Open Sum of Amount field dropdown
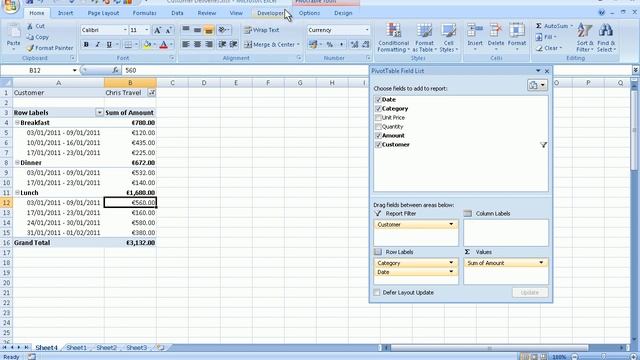This screenshot has height=360, width=640. (x=541, y=263)
